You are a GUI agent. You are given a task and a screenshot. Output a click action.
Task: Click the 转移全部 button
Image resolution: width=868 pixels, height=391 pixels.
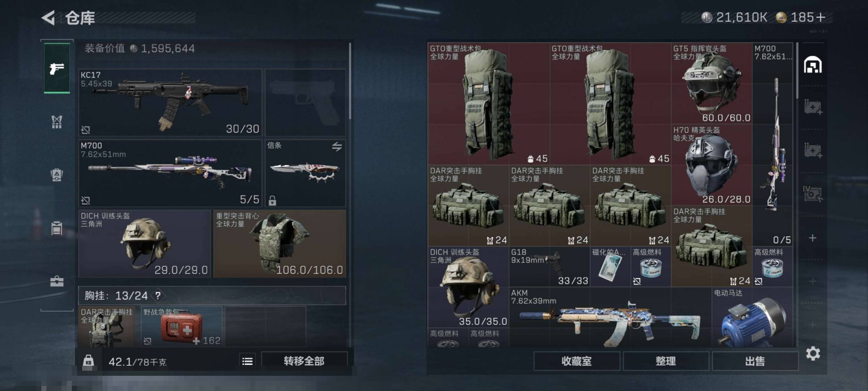click(x=304, y=361)
